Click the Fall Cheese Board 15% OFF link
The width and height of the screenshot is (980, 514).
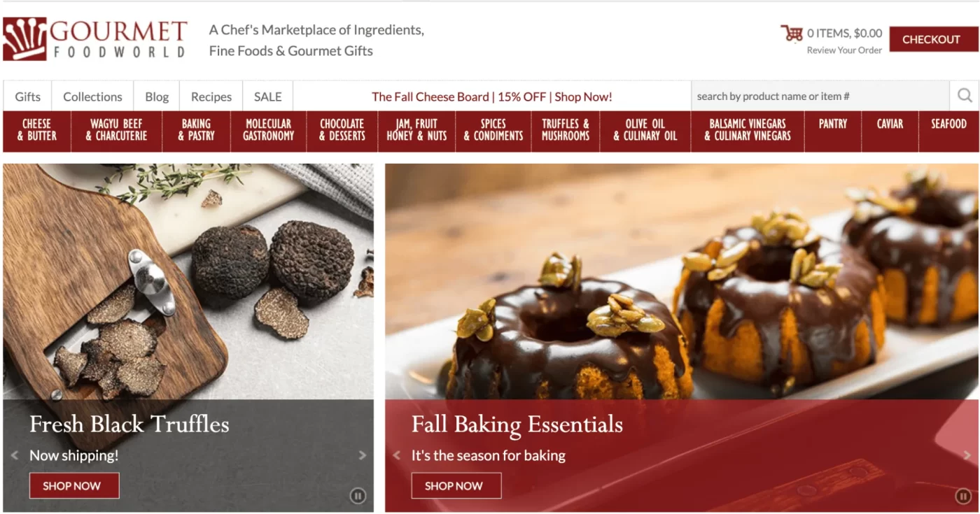pyautogui.click(x=491, y=97)
